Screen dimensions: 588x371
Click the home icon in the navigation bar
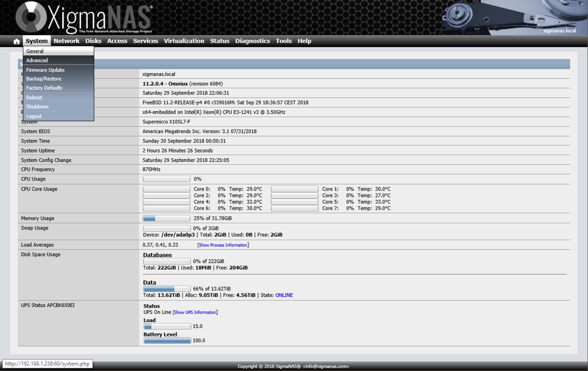click(16, 41)
